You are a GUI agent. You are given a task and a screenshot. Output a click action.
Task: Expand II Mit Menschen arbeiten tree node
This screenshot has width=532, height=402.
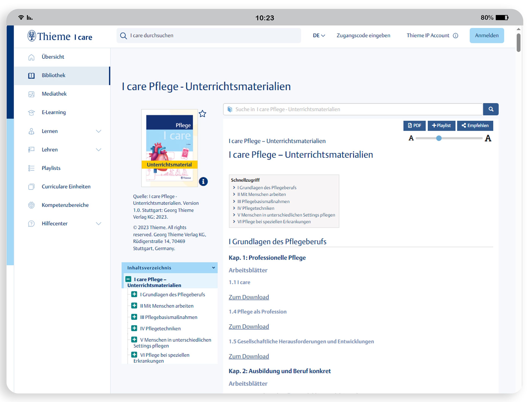tap(134, 306)
